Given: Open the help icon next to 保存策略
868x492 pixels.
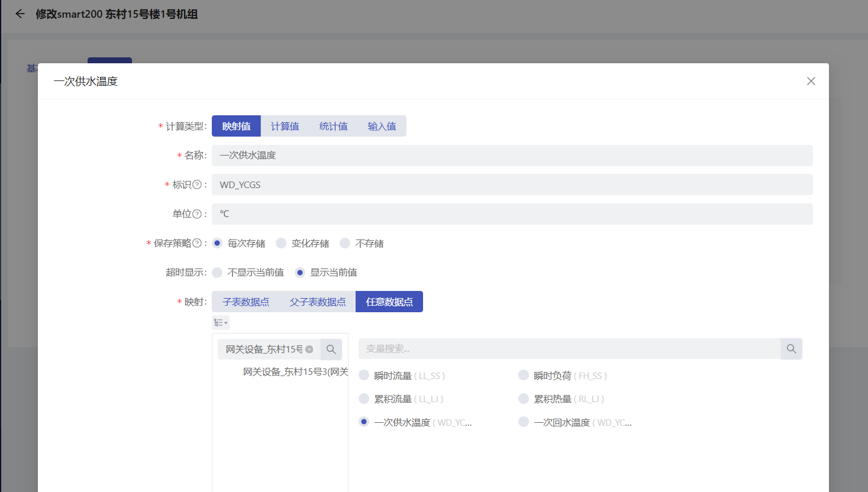Looking at the screenshot, I should point(197,243).
